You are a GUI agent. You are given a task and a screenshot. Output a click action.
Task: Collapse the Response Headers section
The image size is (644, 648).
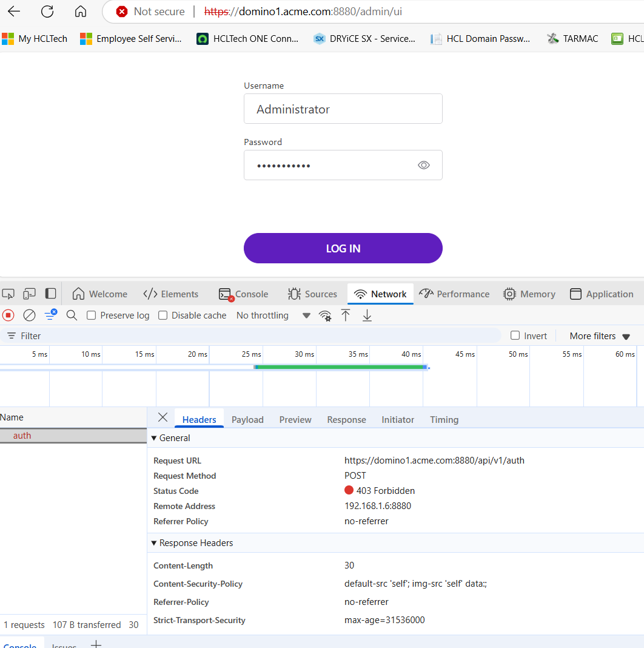point(154,543)
